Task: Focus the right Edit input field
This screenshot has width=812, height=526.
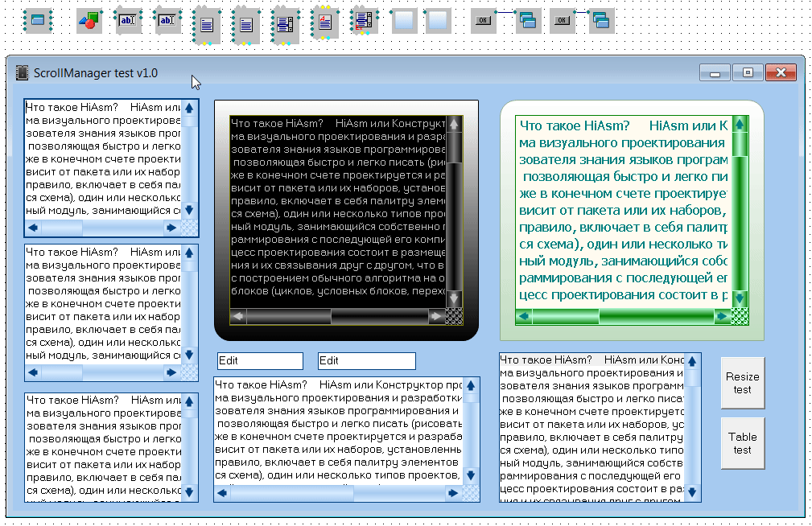Action: 367,361
